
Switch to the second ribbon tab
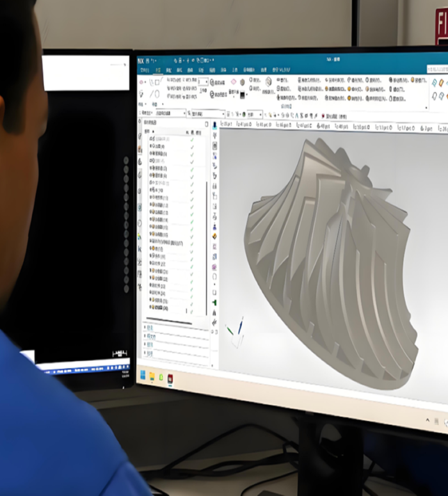pos(157,70)
